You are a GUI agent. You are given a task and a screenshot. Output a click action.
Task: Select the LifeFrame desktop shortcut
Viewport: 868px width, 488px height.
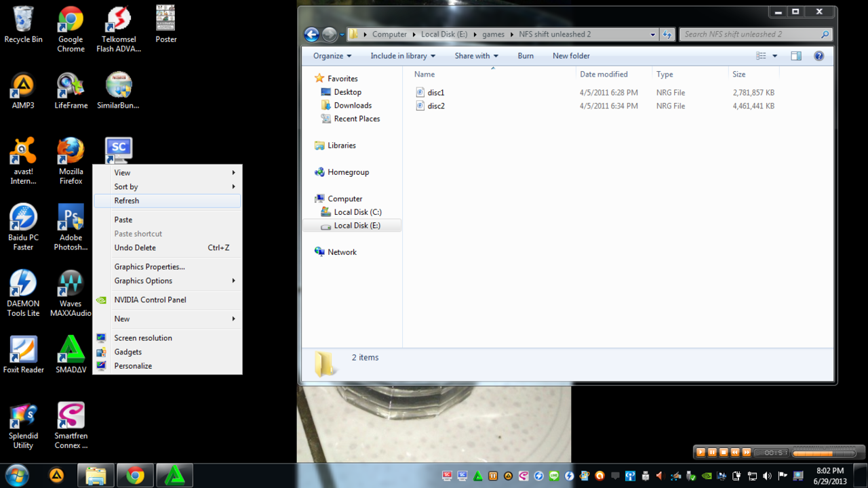[71, 91]
